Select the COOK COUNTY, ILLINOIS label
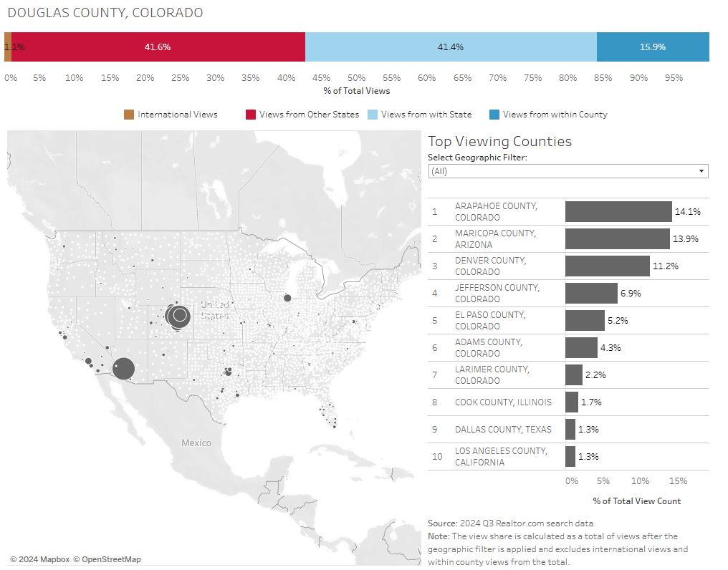 503,402
